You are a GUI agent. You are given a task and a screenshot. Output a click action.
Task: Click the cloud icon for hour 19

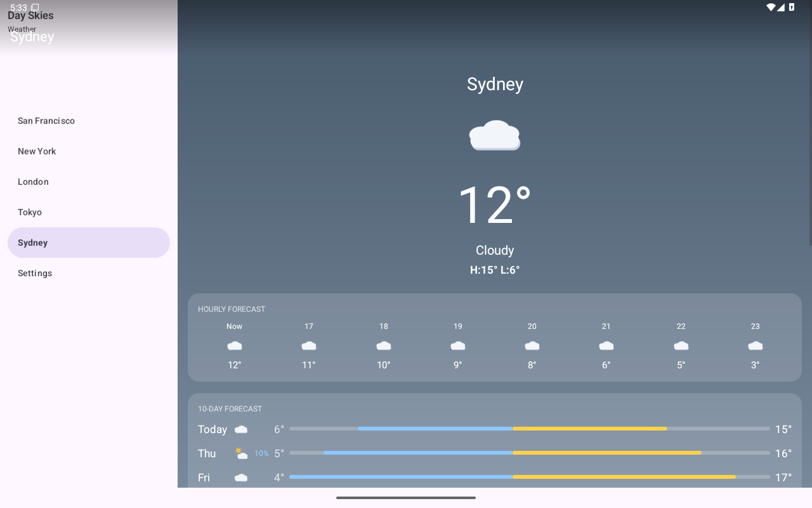(458, 345)
